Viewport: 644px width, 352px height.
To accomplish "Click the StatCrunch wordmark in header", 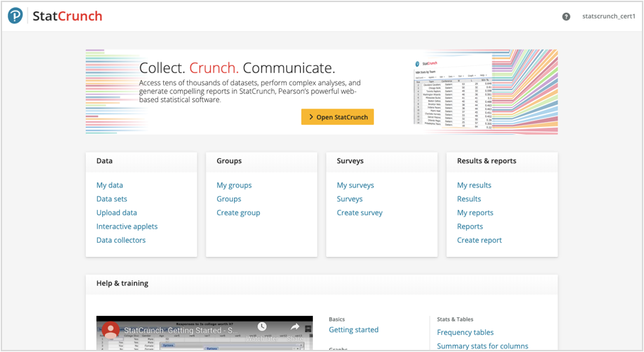I will point(67,16).
